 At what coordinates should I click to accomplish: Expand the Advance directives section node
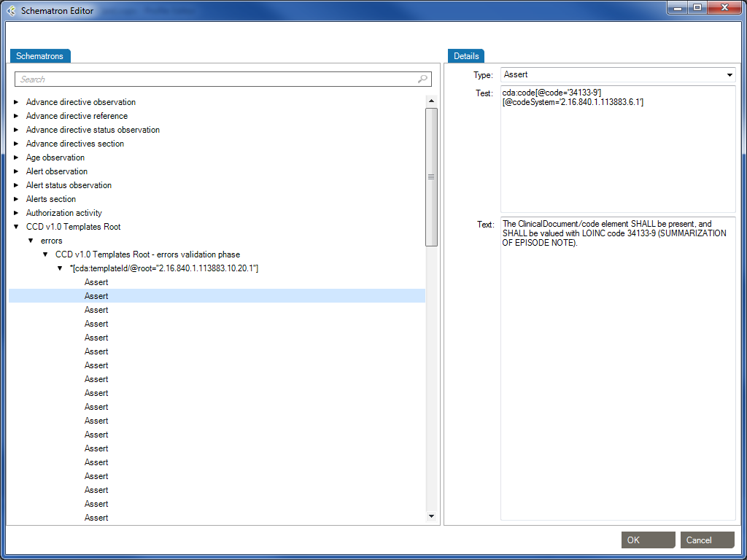point(16,144)
